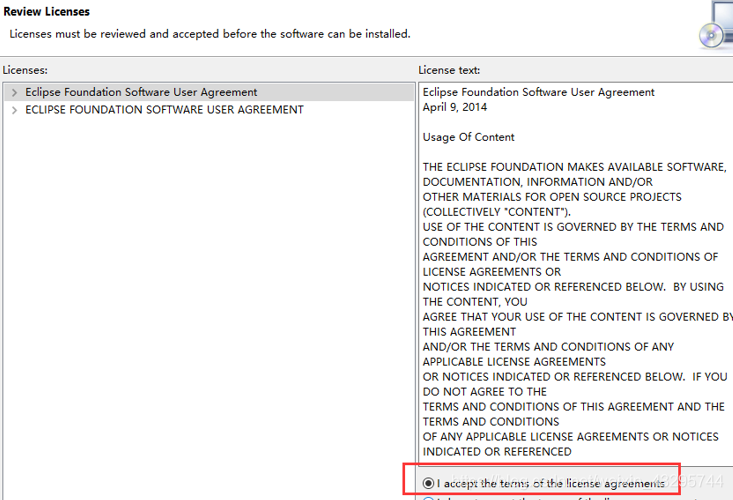
Task: Click the 'License text:' label
Action: pos(449,70)
